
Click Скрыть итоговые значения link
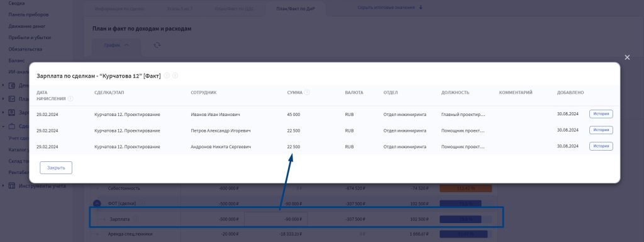tap(390, 8)
